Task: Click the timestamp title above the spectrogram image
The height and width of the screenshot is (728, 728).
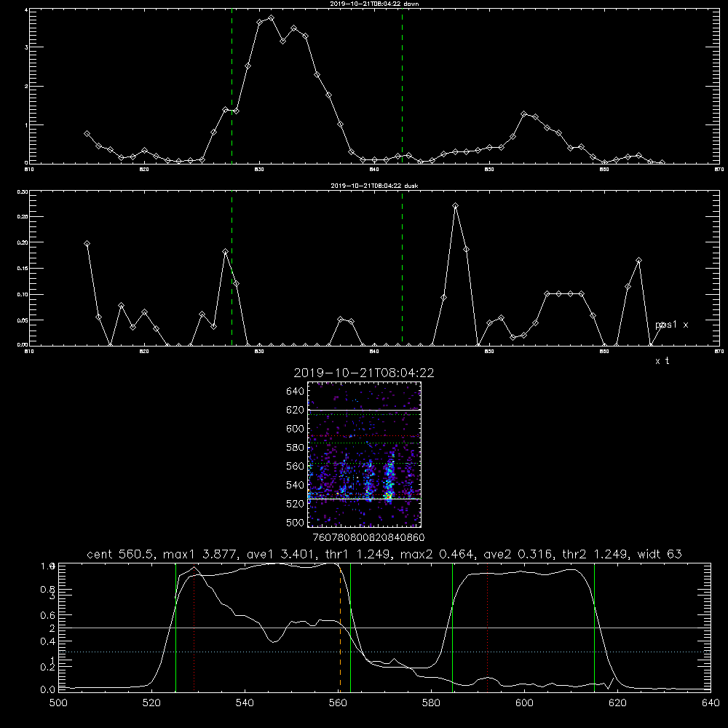Action: pos(364,373)
